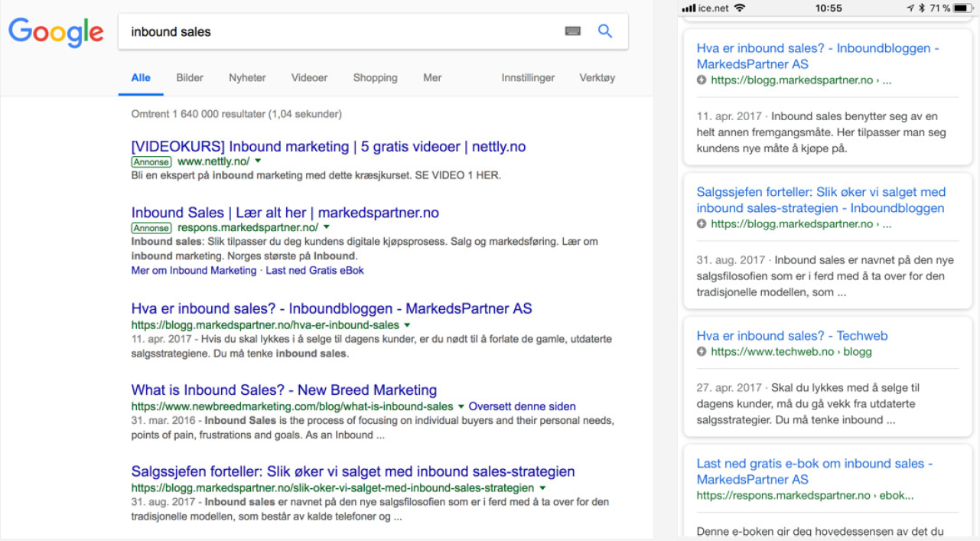Click the Omtrent 1 640 000 resultater text

tap(236, 114)
